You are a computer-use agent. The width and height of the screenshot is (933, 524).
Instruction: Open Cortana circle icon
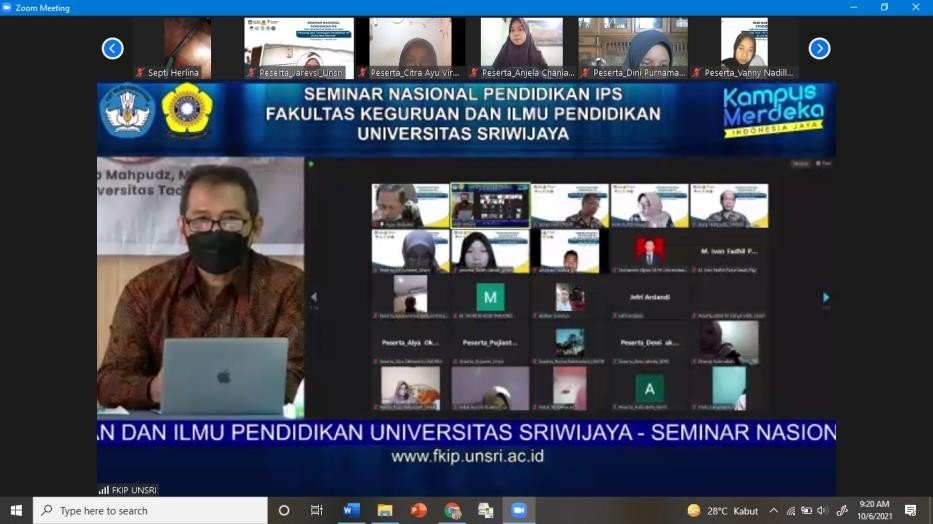tap(284, 510)
